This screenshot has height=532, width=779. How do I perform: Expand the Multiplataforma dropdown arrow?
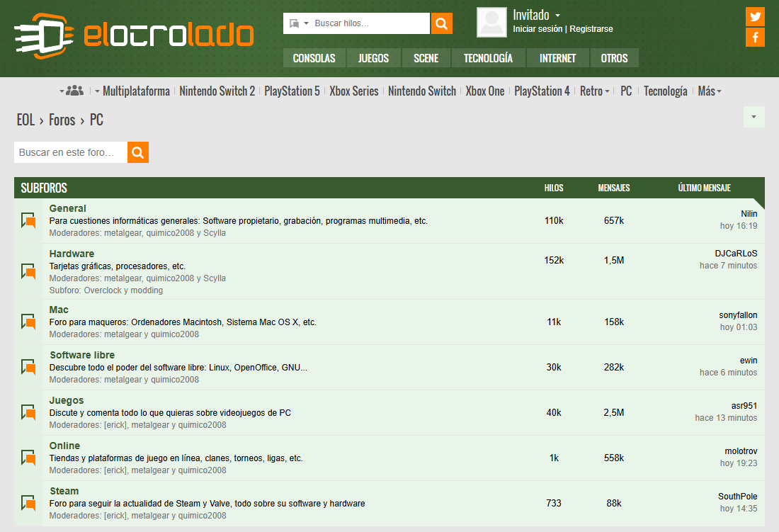[98, 91]
